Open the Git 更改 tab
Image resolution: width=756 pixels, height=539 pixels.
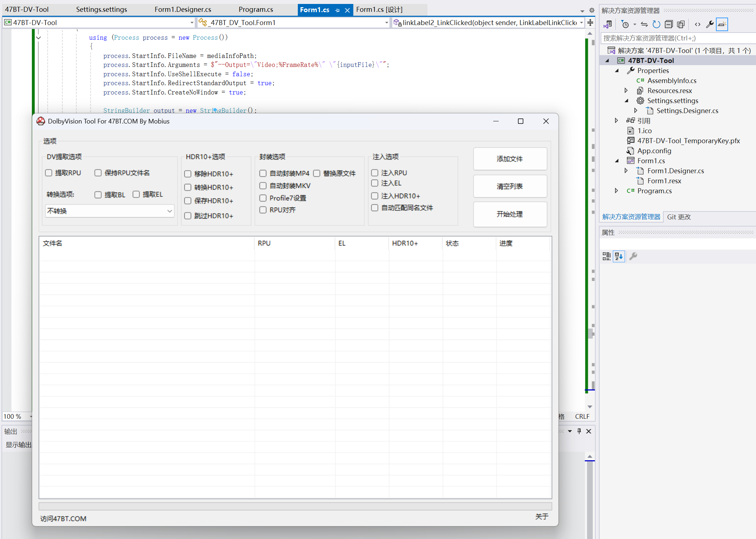tap(679, 217)
